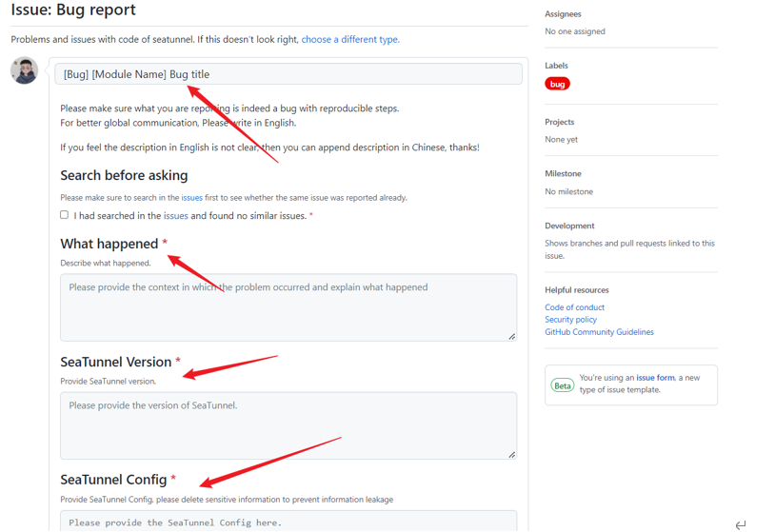Click the green Beta badge
This screenshot has height=532, width=775.
point(563,385)
